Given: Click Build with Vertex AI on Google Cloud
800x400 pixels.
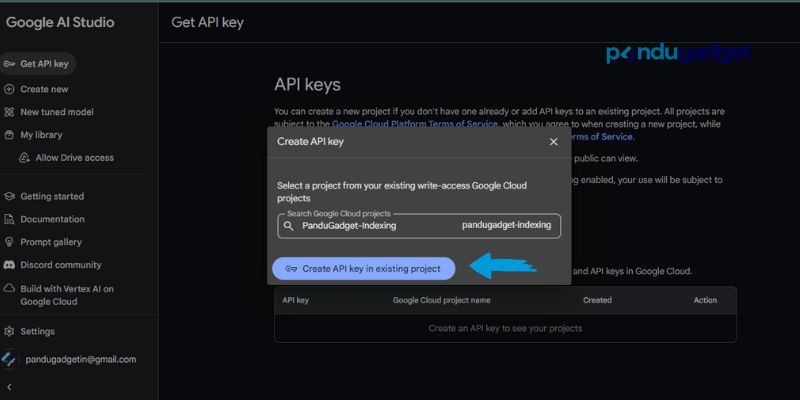Looking at the screenshot, I should (66, 295).
